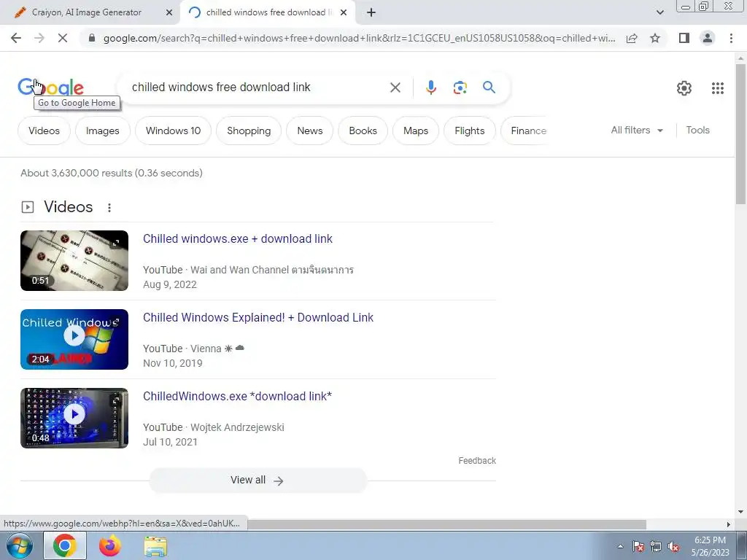The height and width of the screenshot is (560, 747).
Task: Open the Windows Start button
Action: (19, 545)
